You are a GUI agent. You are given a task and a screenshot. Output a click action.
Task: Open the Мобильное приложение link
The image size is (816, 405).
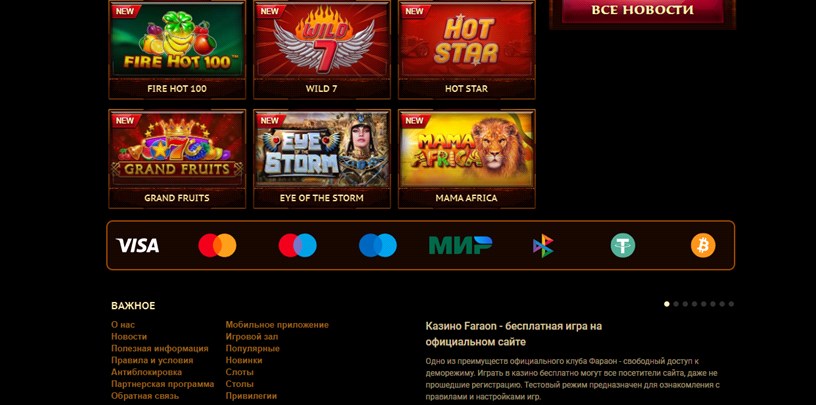[x=277, y=325]
